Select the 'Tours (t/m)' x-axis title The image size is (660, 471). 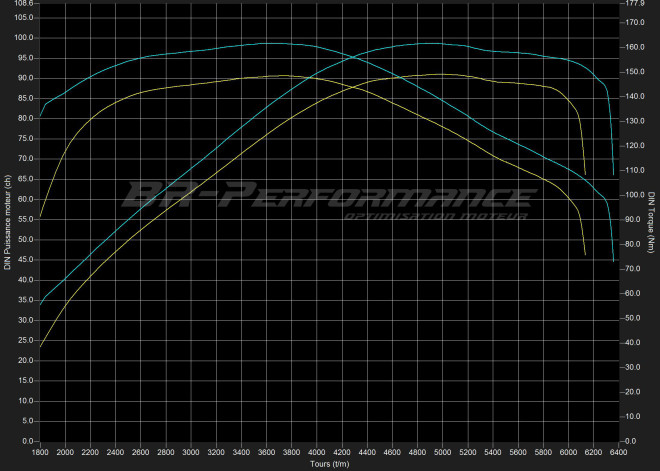coord(327,464)
